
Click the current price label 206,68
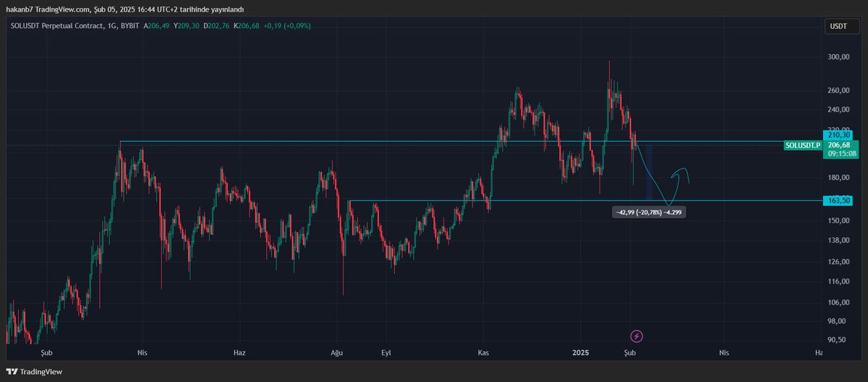[x=840, y=145]
